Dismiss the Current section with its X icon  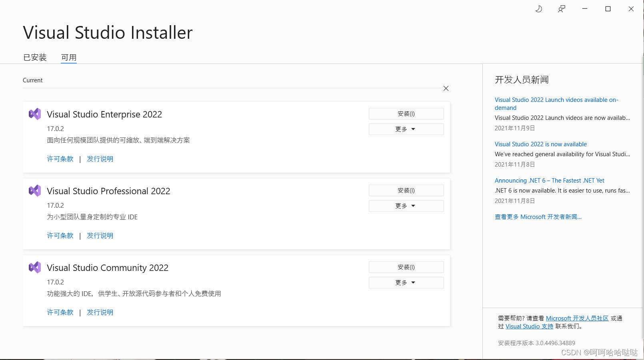(x=446, y=88)
